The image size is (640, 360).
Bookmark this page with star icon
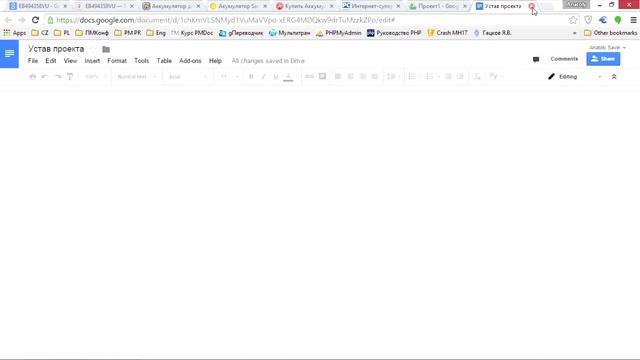click(573, 20)
